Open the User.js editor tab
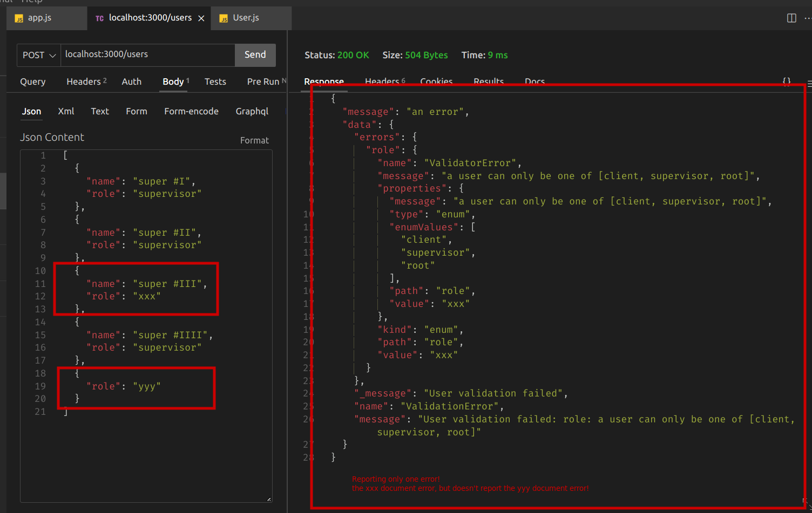Image resolution: width=812 pixels, height=513 pixels. (252, 18)
